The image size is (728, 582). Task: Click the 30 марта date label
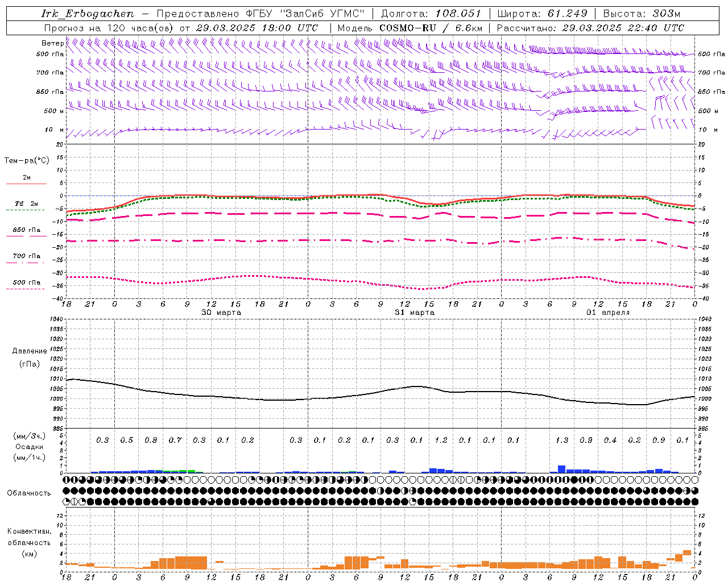coord(221,312)
